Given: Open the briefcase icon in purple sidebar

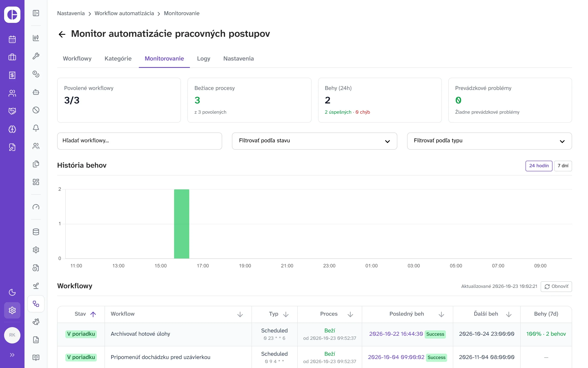Looking at the screenshot, I should (12, 57).
